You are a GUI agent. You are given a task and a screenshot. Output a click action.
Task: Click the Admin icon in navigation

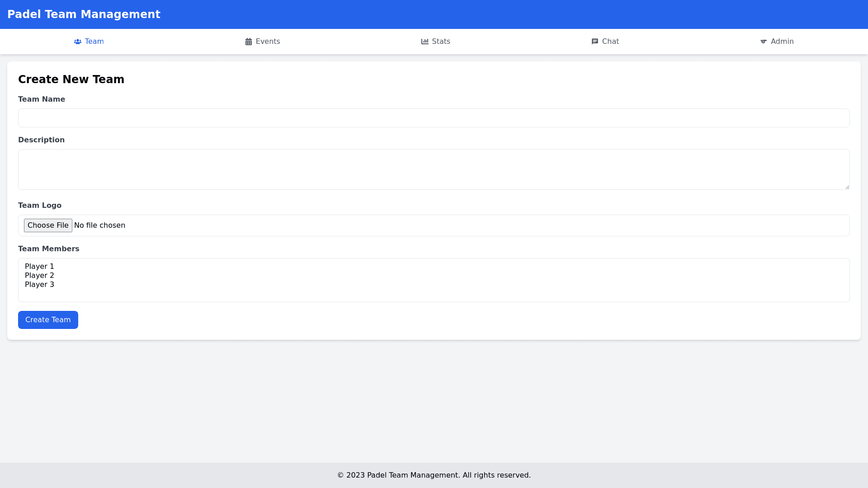click(x=764, y=42)
